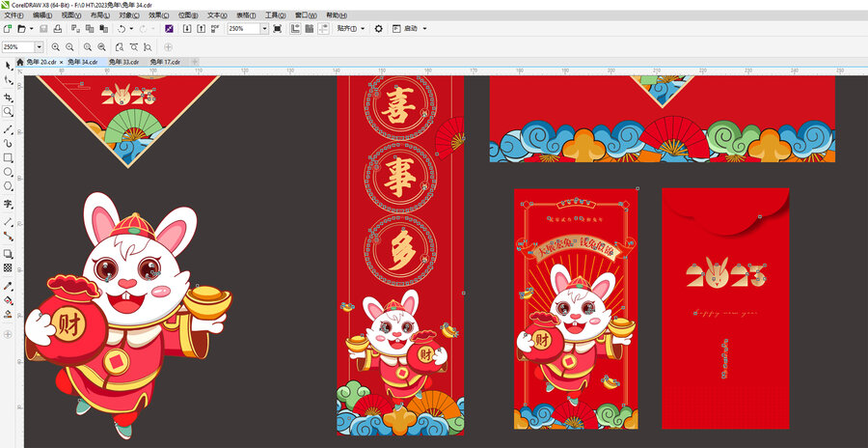Select the Shape edit tool
This screenshot has height=448, width=868.
pyautogui.click(x=8, y=81)
